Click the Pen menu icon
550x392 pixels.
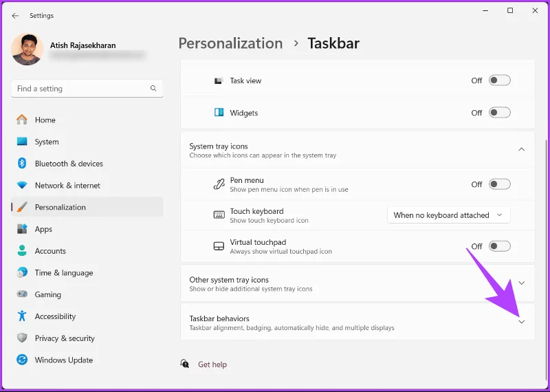219,184
